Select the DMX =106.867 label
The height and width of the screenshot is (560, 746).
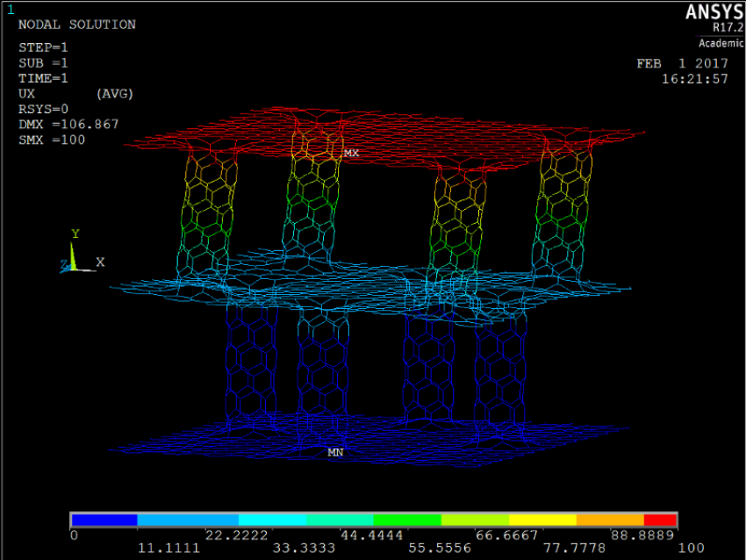click(x=68, y=125)
